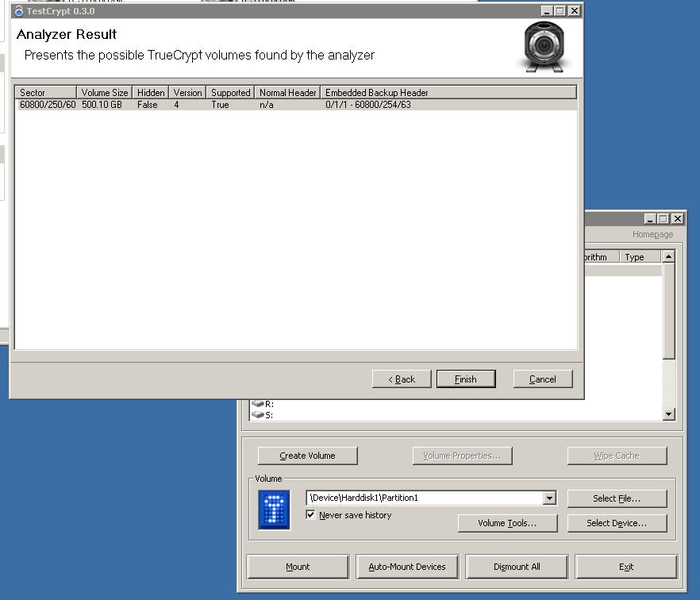Click the Version column header
The width and height of the screenshot is (700, 600).
tap(187, 92)
